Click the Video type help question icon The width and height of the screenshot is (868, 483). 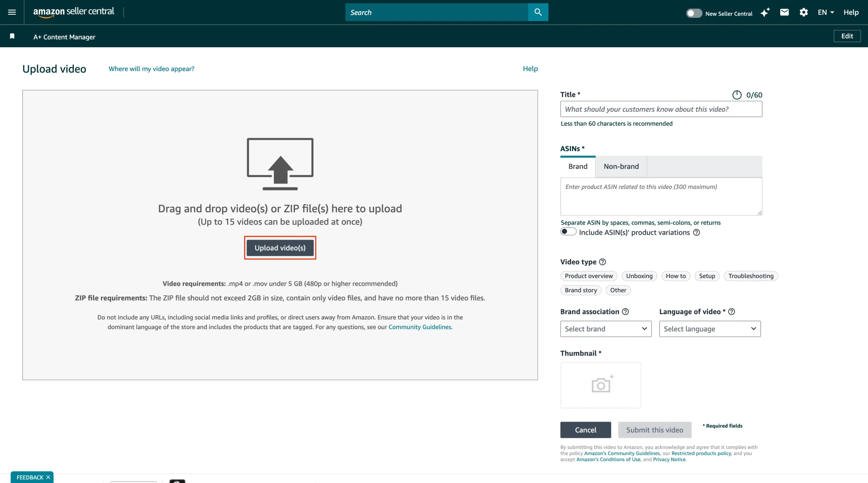(x=602, y=262)
